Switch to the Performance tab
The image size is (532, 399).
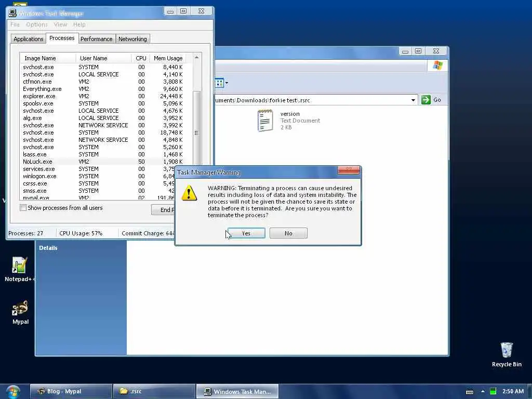point(96,39)
